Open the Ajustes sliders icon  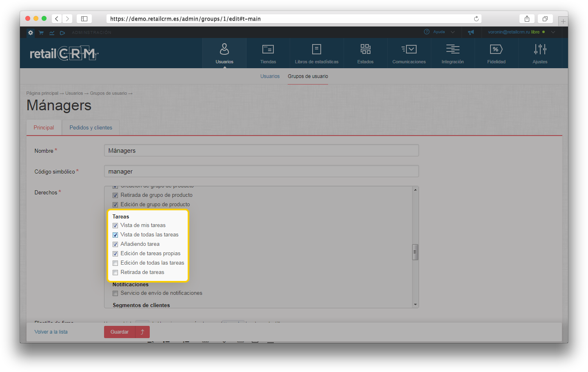(x=540, y=49)
